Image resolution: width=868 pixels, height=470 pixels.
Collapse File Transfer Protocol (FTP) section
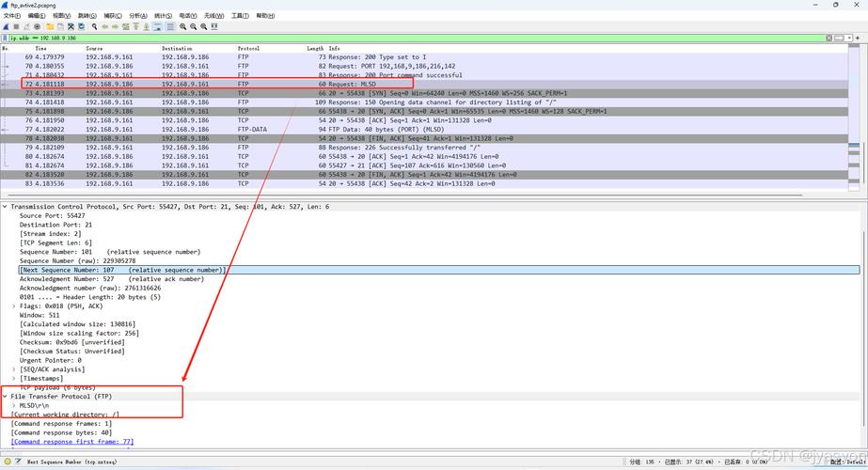click(x=5, y=397)
